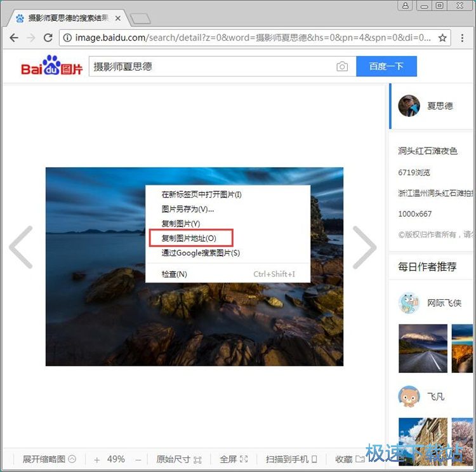
Task: Click the Baidu Images logo
Action: point(52,65)
